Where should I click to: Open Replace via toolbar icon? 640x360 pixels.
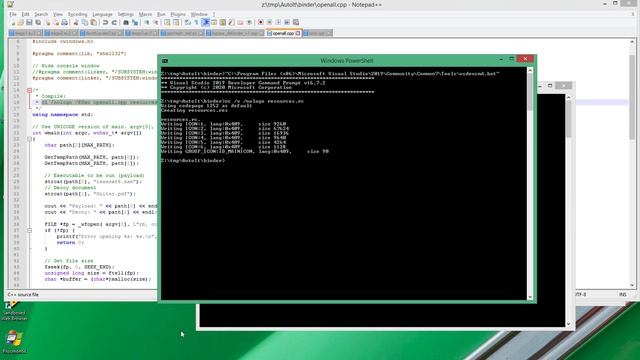pyautogui.click(x=135, y=22)
